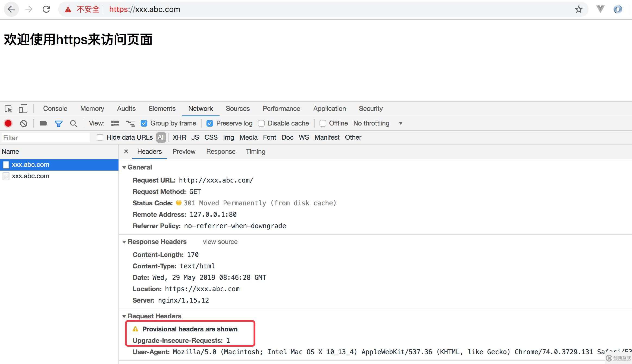Select the Console tab in DevTools
The image size is (632, 364).
[x=55, y=108]
